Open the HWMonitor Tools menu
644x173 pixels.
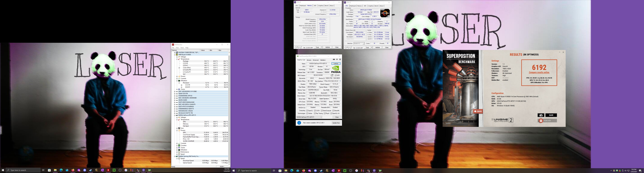(x=182, y=47)
